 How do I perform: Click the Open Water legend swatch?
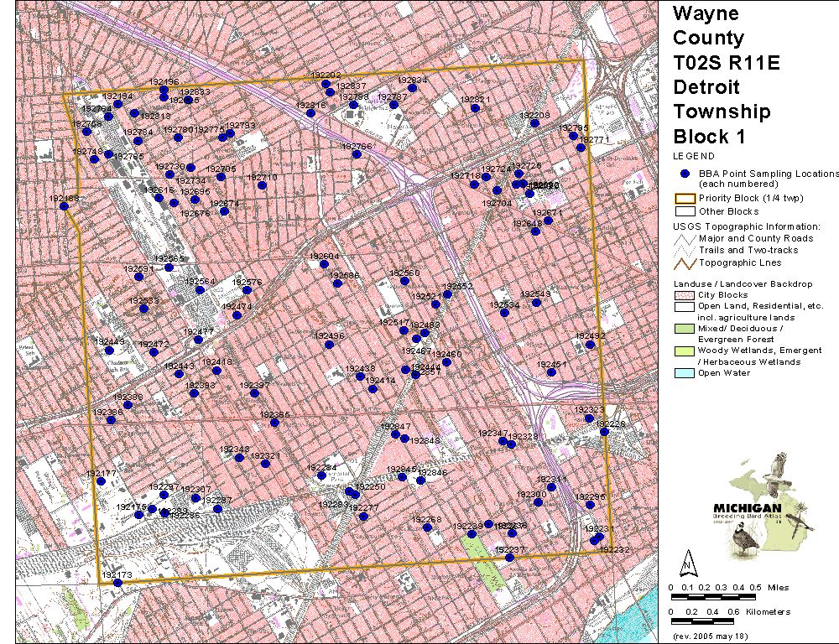coord(685,372)
